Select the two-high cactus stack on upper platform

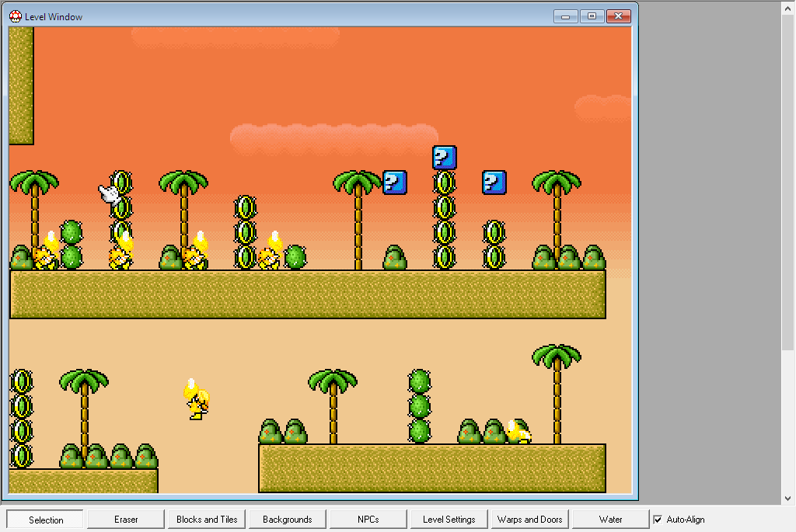click(71, 245)
